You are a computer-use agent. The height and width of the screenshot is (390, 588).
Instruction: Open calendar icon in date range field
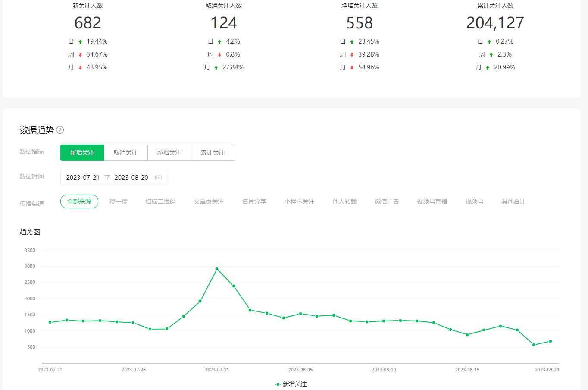(158, 178)
